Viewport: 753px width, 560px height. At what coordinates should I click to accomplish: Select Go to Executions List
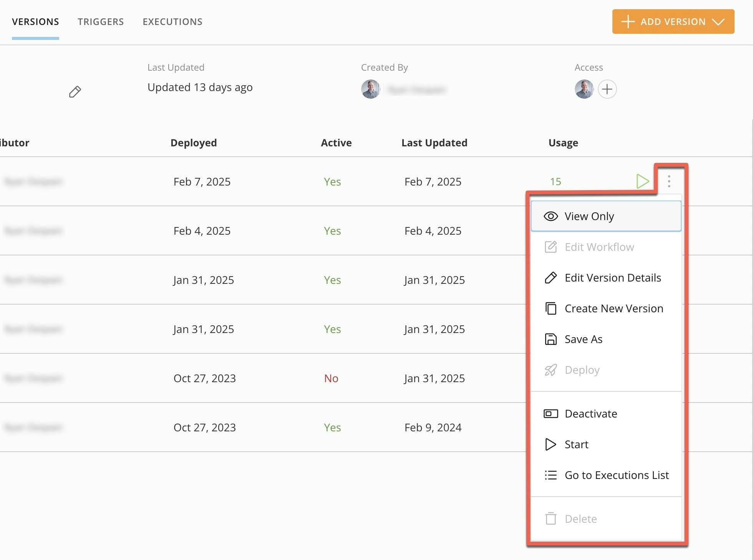616,475
